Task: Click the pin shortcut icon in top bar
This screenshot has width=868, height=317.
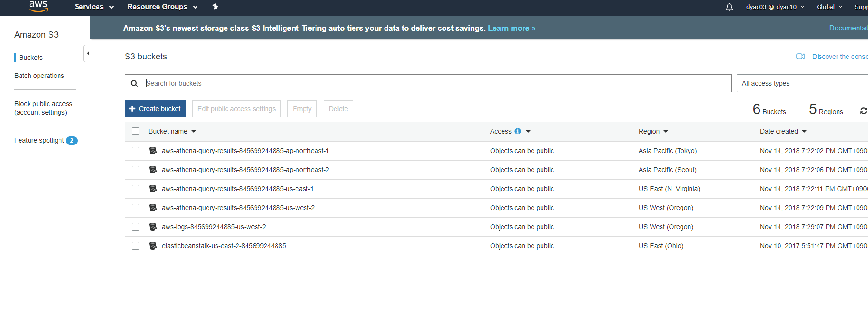Action: [x=215, y=7]
